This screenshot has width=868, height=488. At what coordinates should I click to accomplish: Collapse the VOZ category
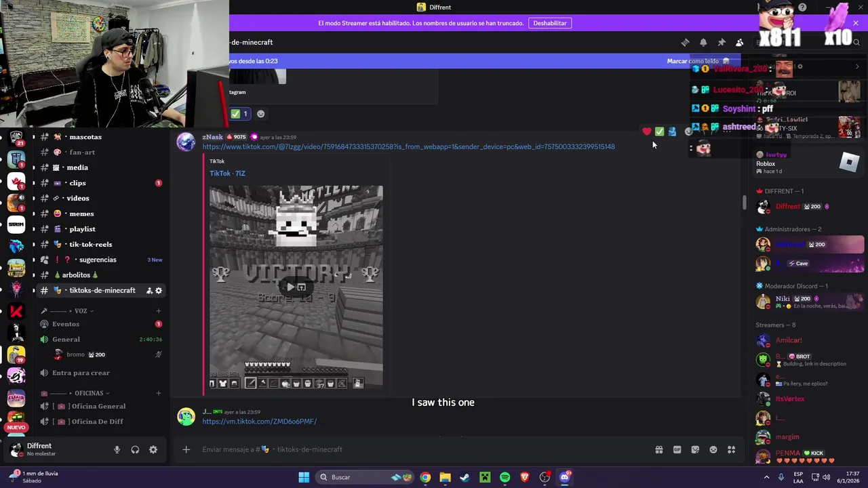81,311
